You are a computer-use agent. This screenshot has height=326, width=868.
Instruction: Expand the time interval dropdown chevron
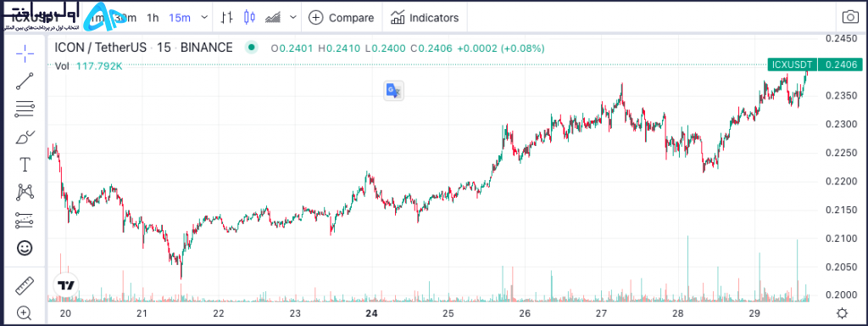point(204,17)
